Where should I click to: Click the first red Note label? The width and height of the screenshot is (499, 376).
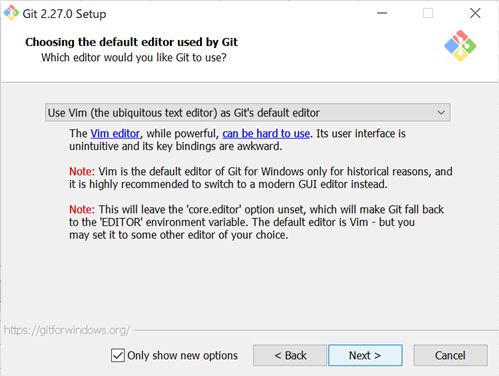tap(82, 172)
